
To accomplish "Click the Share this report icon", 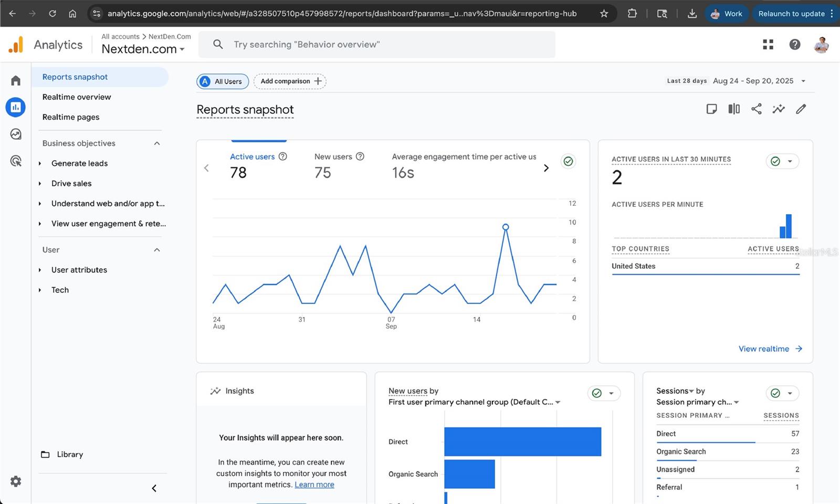I will point(756,109).
